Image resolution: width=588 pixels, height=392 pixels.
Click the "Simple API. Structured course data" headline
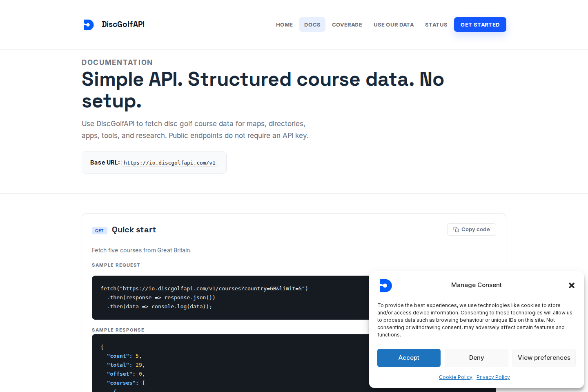click(263, 90)
